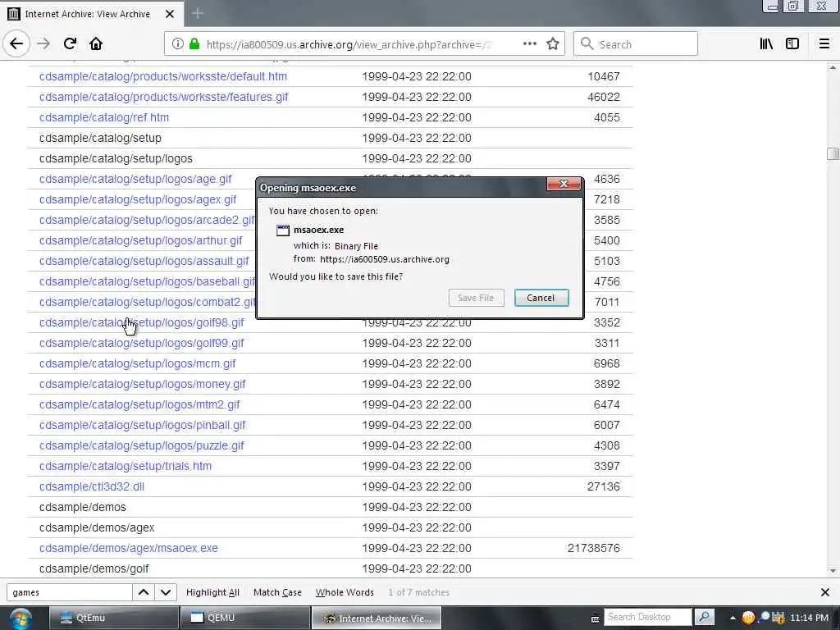Go back to the previous page
Viewport: 840px width, 630px height.
click(x=16, y=44)
